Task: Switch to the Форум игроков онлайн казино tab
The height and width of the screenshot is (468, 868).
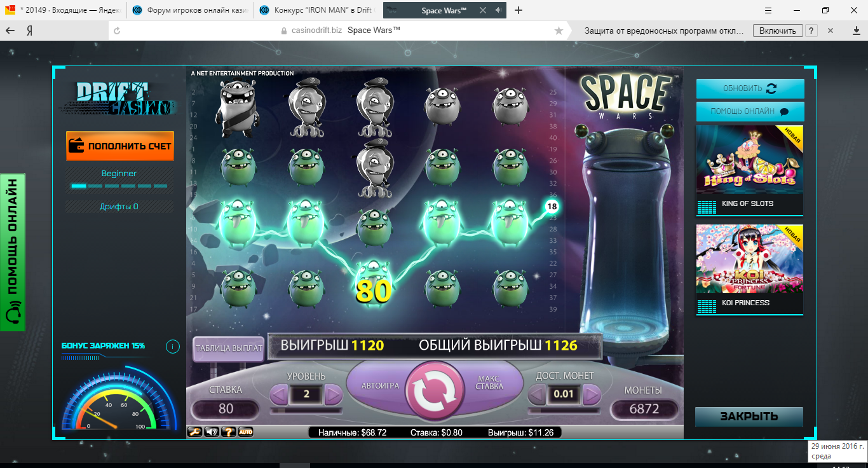Action: (x=190, y=10)
